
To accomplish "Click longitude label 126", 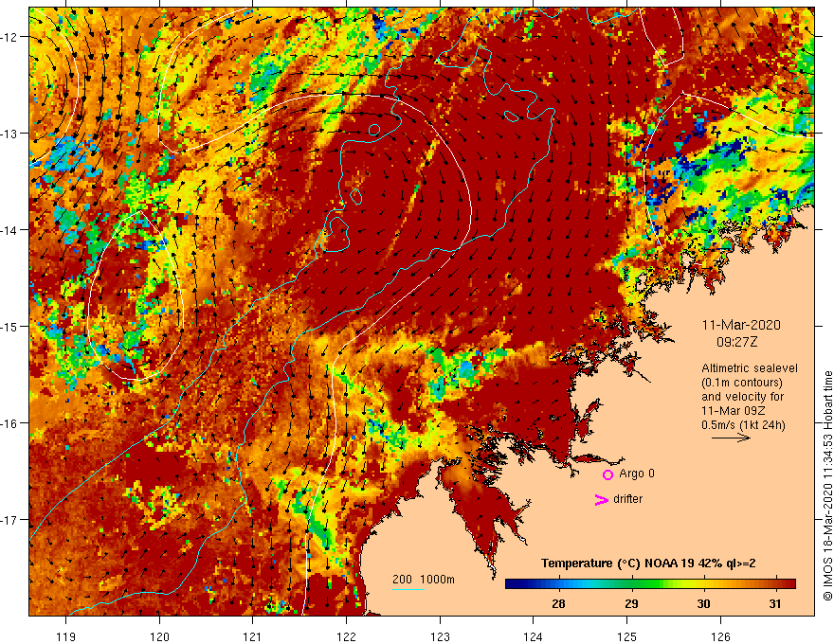I will coord(720,636).
